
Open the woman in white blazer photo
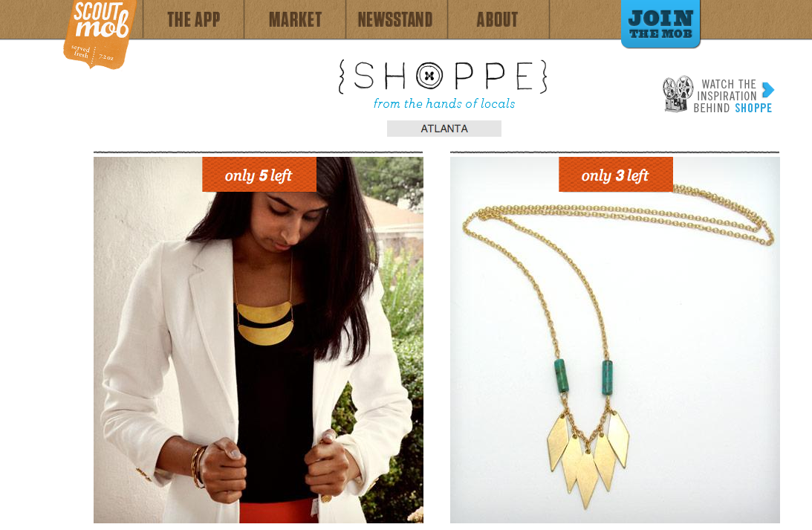pyautogui.click(x=259, y=340)
